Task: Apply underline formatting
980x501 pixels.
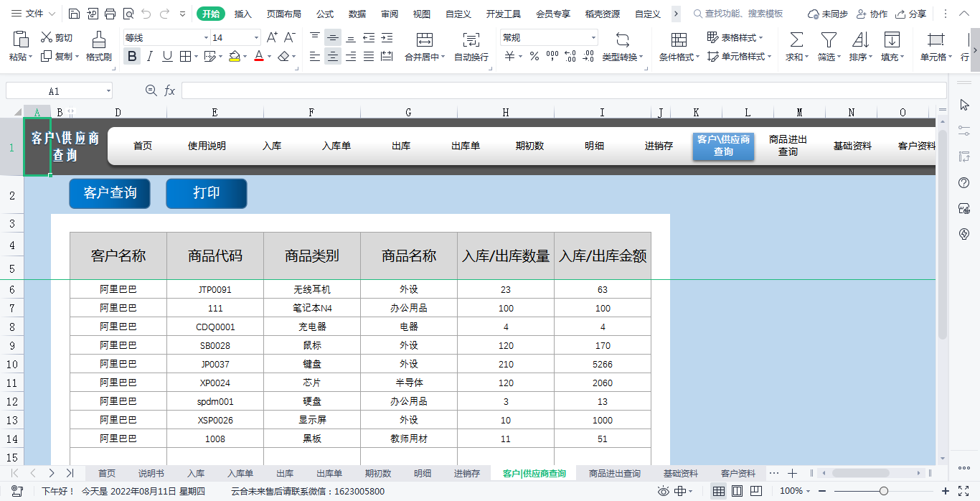Action: (x=167, y=57)
